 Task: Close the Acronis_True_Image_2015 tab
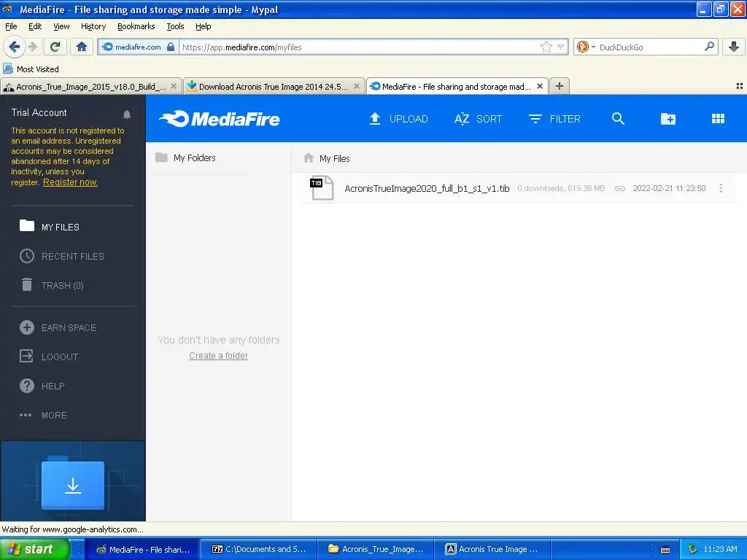[174, 86]
